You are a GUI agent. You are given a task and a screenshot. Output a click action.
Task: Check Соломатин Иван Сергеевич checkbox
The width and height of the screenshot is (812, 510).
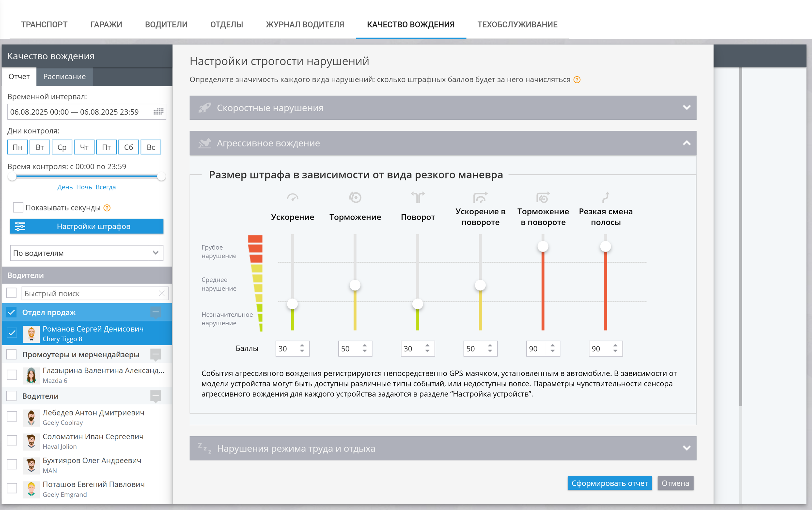point(12,441)
